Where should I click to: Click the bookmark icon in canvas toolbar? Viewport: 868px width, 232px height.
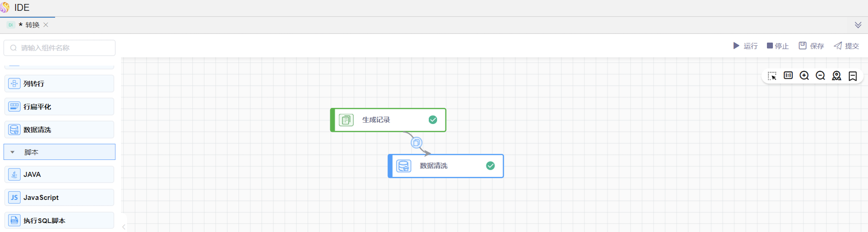pyautogui.click(x=852, y=76)
